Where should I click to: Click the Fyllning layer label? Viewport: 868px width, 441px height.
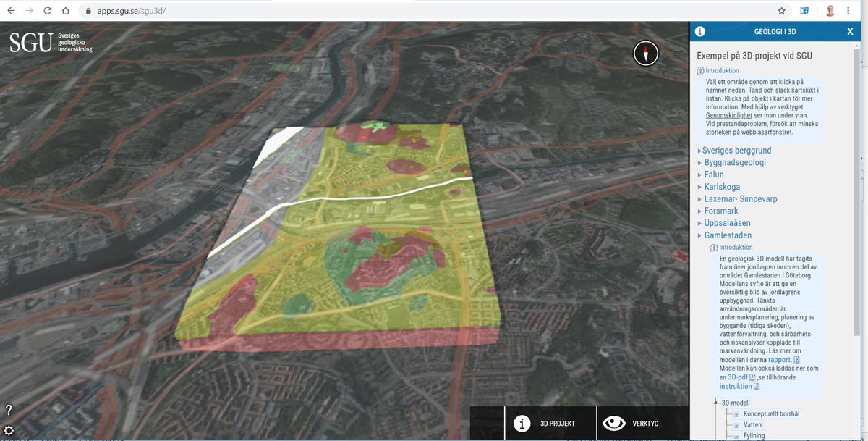(754, 436)
